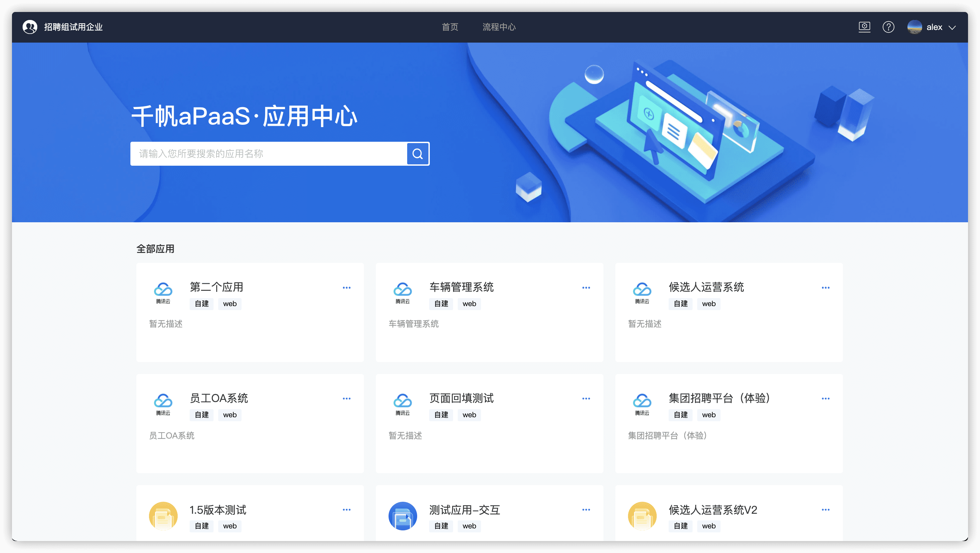The image size is (980, 553).
Task: Click the 千帆aPaaS·应用中心 banner title
Action: pyautogui.click(x=244, y=116)
